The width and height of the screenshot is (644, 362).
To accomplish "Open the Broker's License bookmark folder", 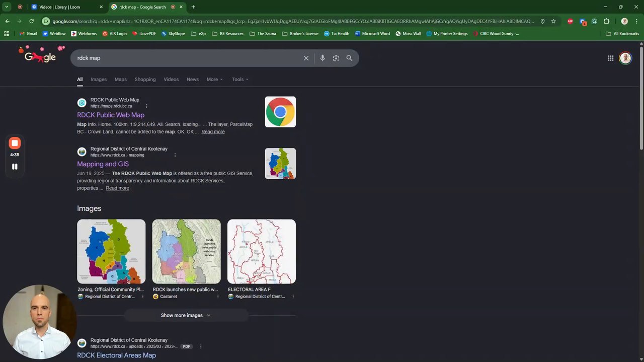I will click(300, 34).
